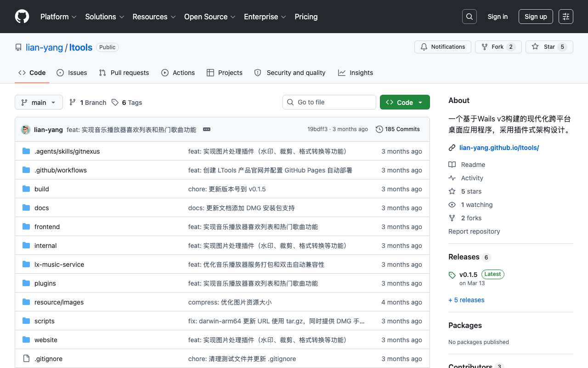
Task: Click the commit details ellipsis icon
Action: point(207,129)
